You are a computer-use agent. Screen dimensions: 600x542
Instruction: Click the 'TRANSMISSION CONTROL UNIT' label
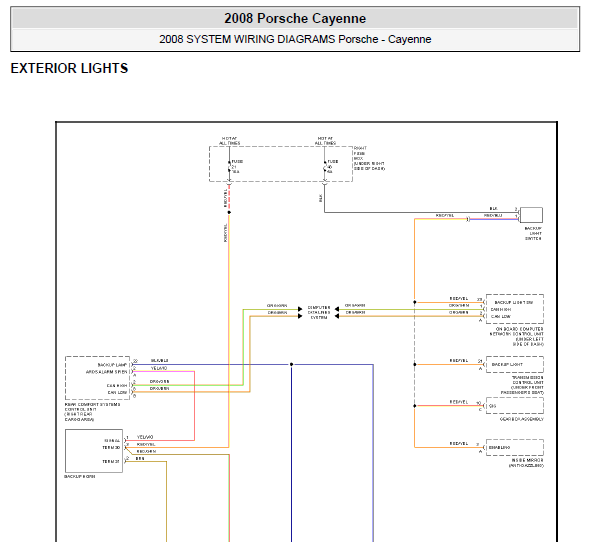522,385
